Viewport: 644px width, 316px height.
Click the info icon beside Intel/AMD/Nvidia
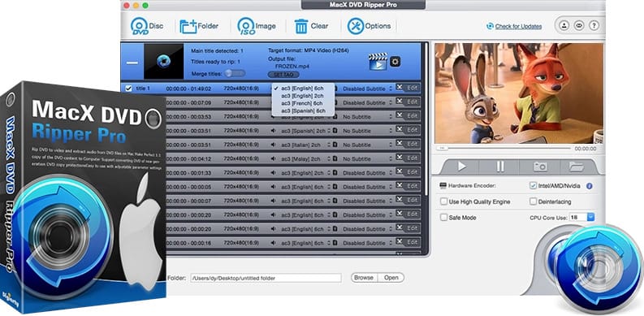pyautogui.click(x=590, y=186)
